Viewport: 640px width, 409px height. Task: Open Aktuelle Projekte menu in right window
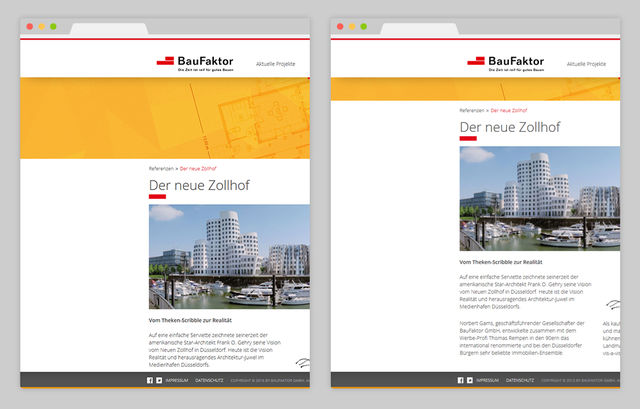(x=586, y=64)
